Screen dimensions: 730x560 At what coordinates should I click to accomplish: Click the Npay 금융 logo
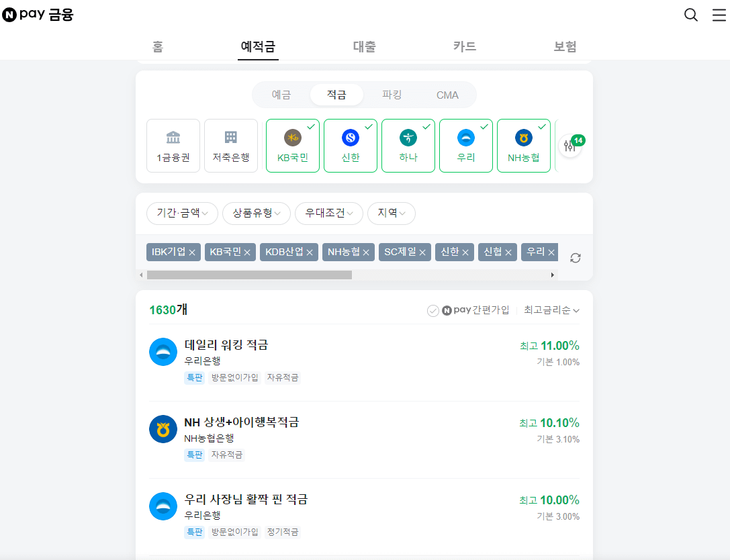[x=38, y=14]
